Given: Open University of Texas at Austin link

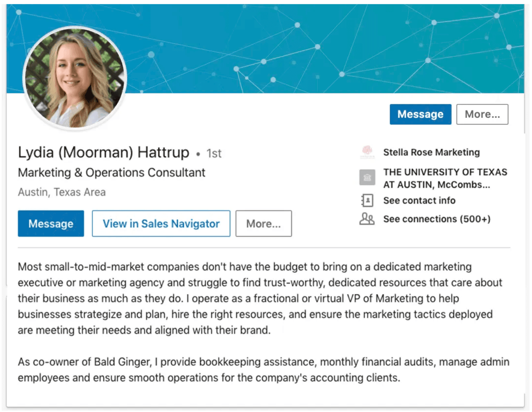Looking at the screenshot, I should click(x=445, y=178).
